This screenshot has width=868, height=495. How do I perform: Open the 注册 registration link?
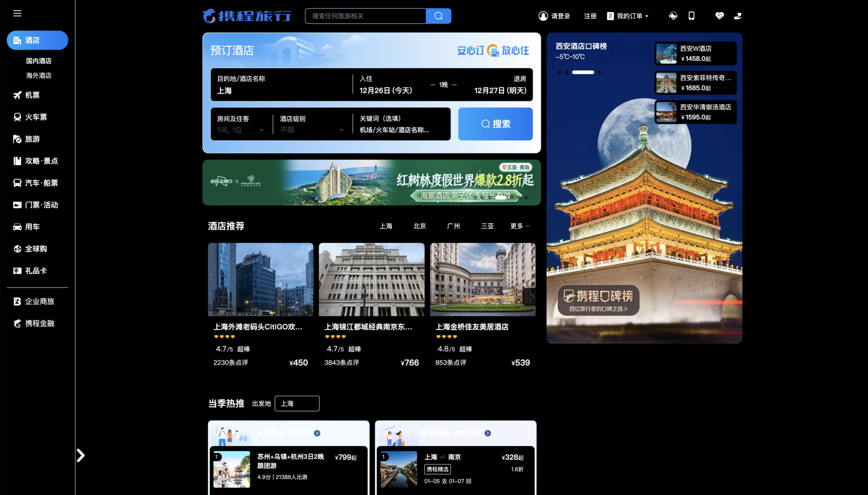(x=590, y=16)
